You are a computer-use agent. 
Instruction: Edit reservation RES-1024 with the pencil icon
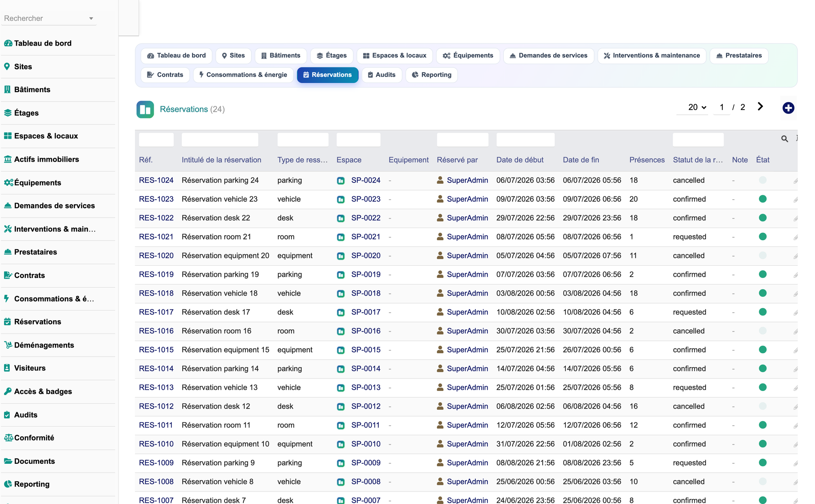point(795,181)
